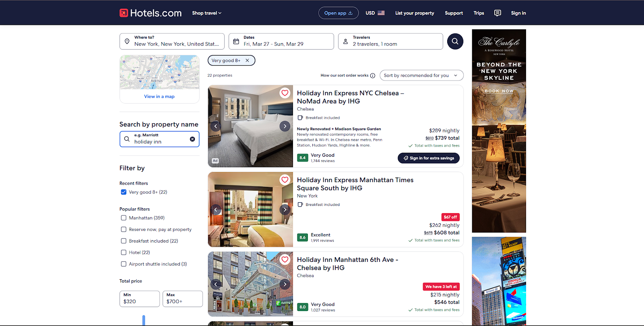Viewport: 644px width, 326px height.
Task: Enable the Manhattan popular filter
Action: (124, 218)
